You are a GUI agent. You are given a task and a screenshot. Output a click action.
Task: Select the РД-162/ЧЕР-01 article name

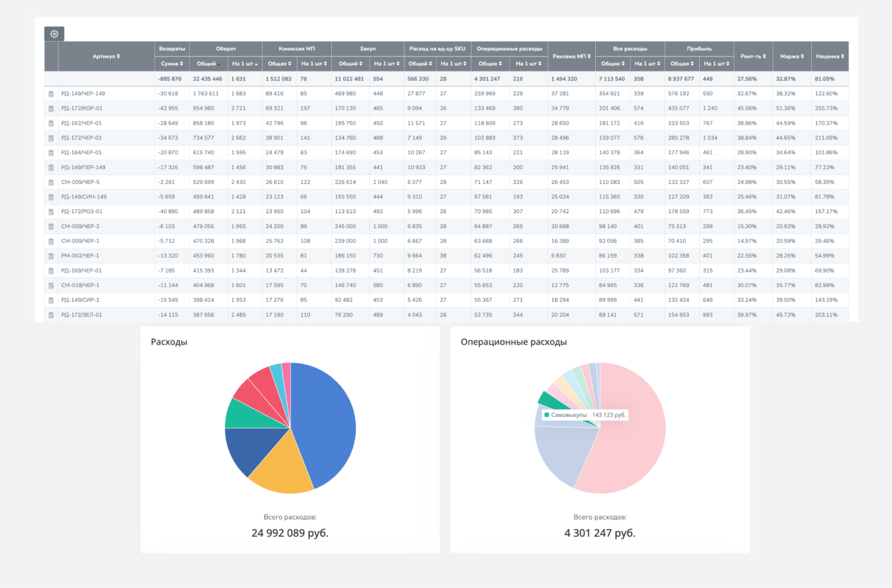click(81, 123)
